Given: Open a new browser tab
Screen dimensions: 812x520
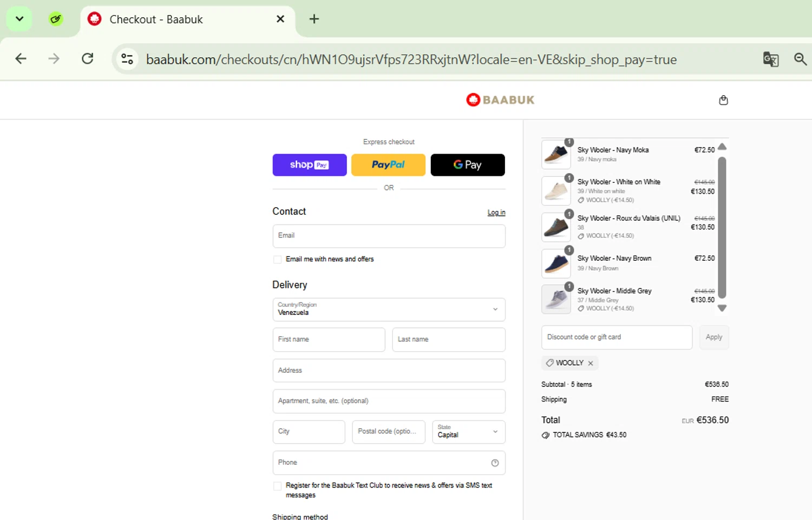Looking at the screenshot, I should 314,19.
